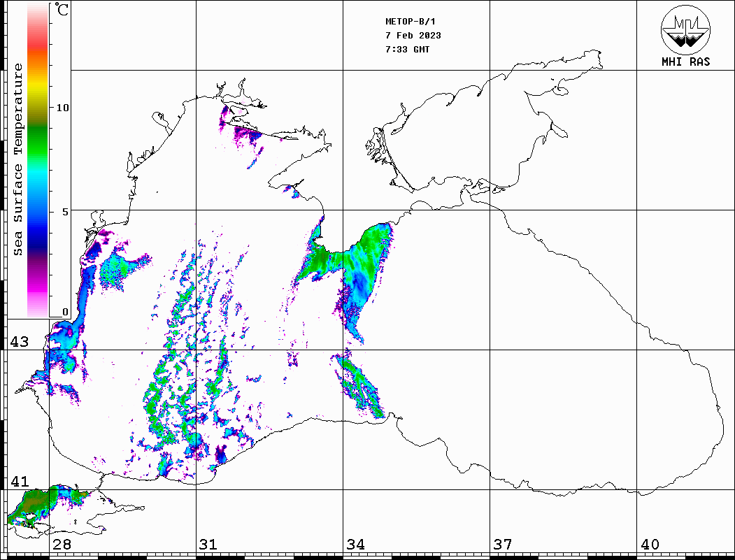Viewport: 735px width, 560px height.
Task: Click longitude label '28'
Action: click(x=62, y=544)
